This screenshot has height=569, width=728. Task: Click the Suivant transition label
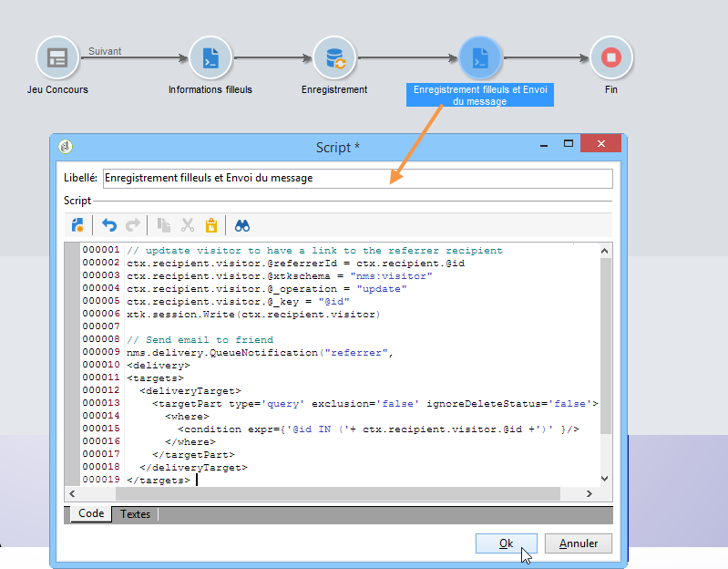105,51
